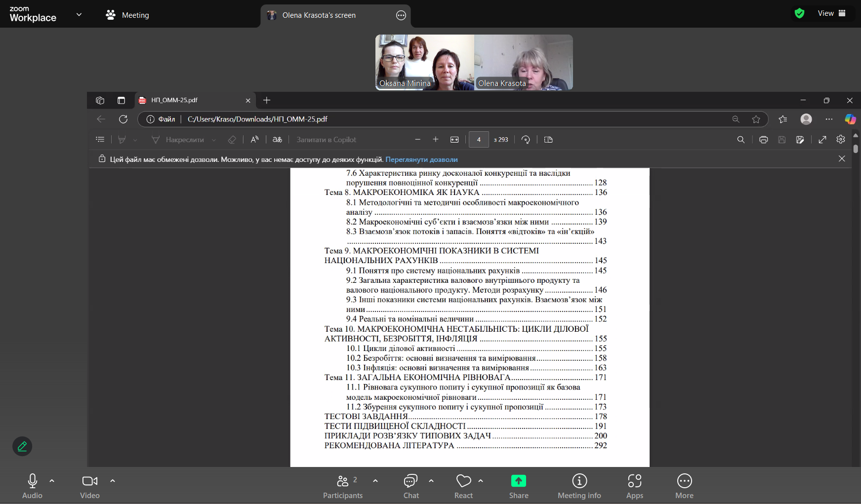Expand highlight color options dropdown

click(135, 140)
